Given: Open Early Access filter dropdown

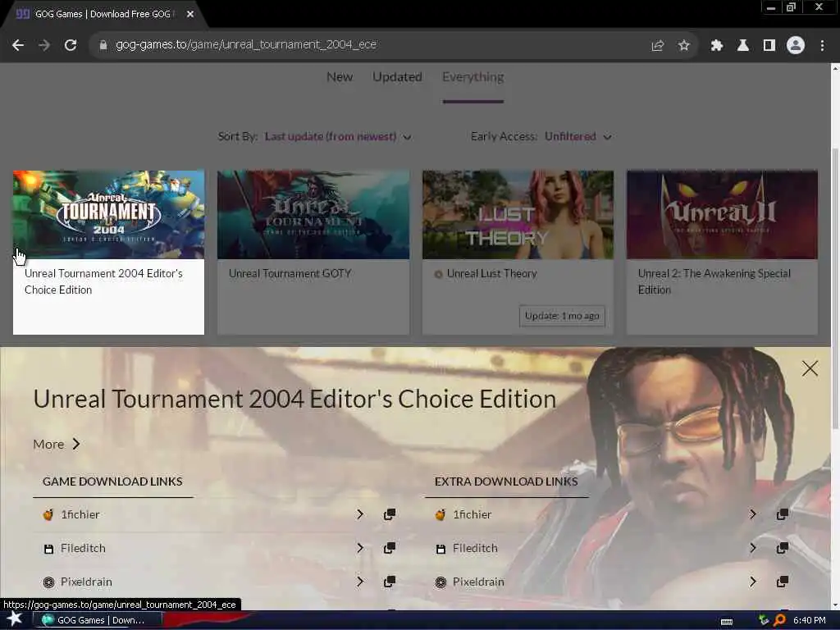Looking at the screenshot, I should [578, 137].
